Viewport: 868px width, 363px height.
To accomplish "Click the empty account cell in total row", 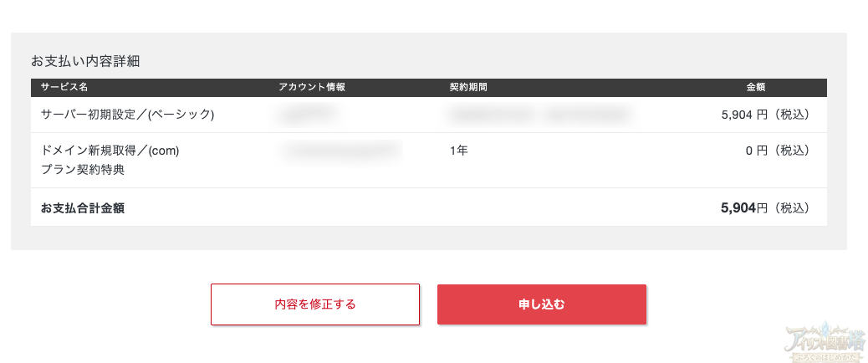I will pyautogui.click(x=334, y=207).
